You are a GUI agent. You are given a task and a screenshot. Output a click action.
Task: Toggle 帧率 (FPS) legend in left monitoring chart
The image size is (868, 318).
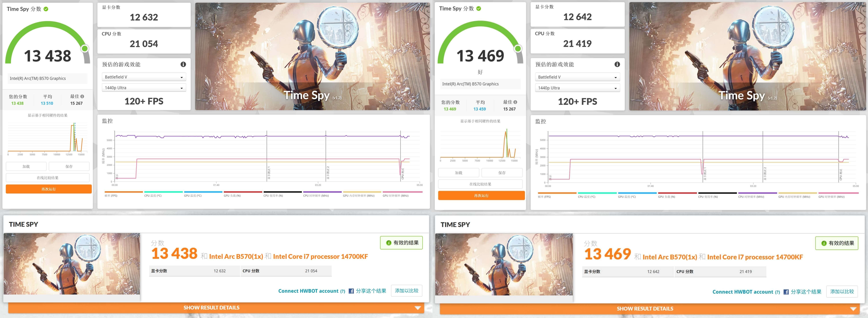(x=124, y=194)
